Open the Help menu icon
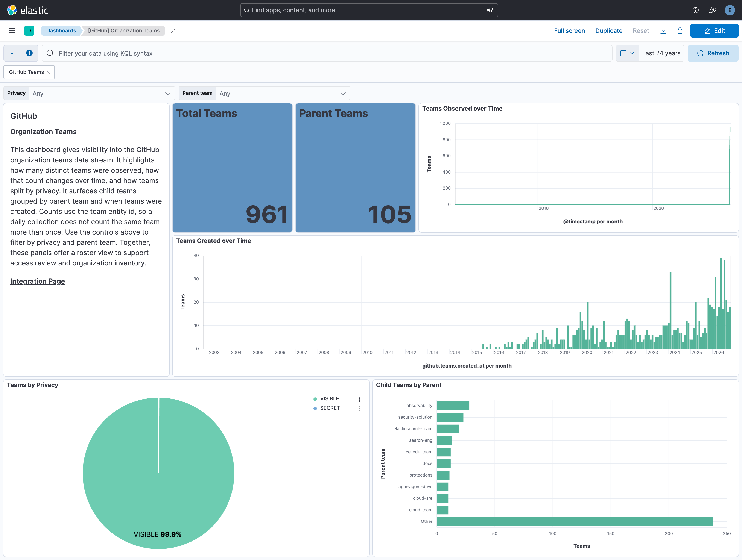Image resolution: width=742 pixels, height=560 pixels. tap(695, 10)
